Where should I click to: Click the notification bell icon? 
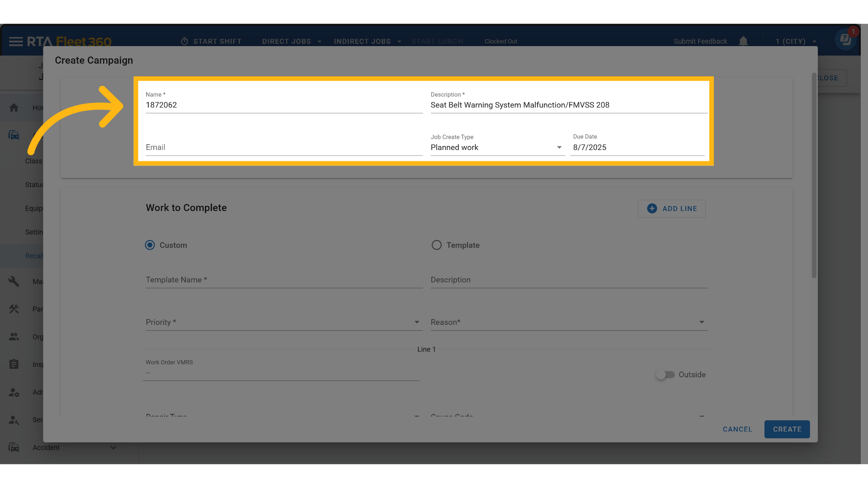[743, 42]
